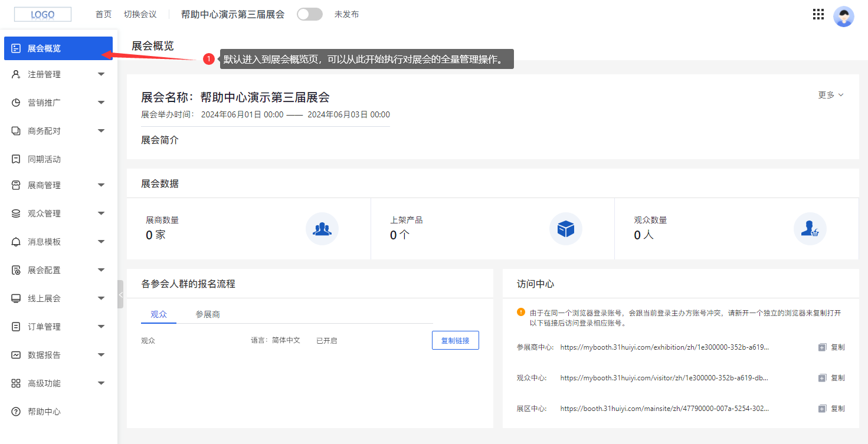
Task: Open the user avatar menu
Action: [844, 16]
